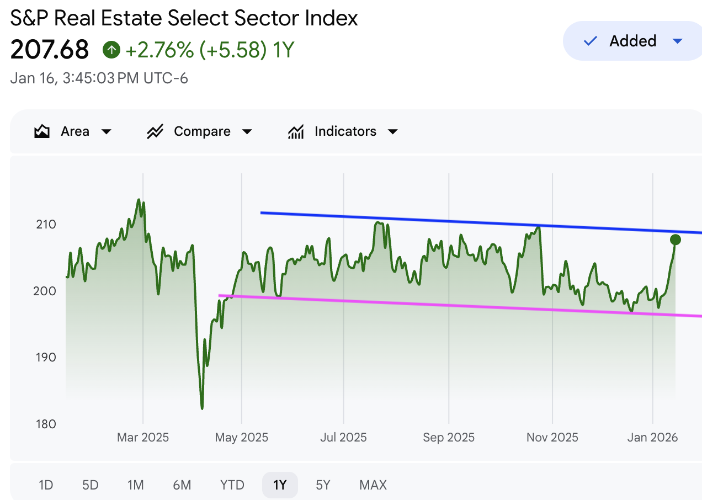
Task: Click the current price dot on chart
Action: point(675,239)
